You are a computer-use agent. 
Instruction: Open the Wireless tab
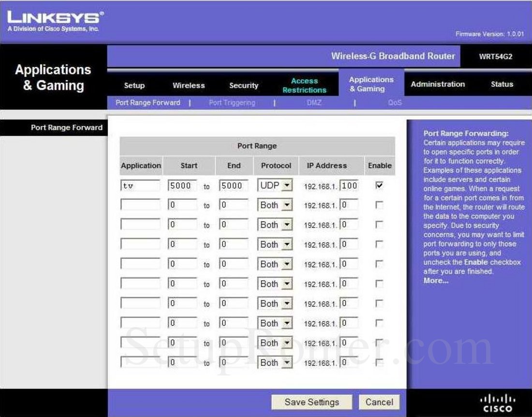click(x=189, y=85)
